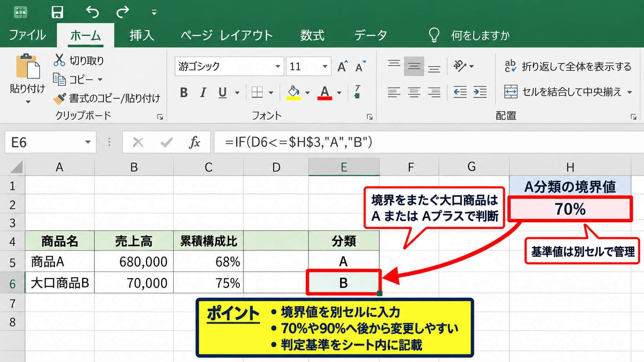Screen dimensions: 644x362
Task: Toggle align text left
Action: [394, 92]
